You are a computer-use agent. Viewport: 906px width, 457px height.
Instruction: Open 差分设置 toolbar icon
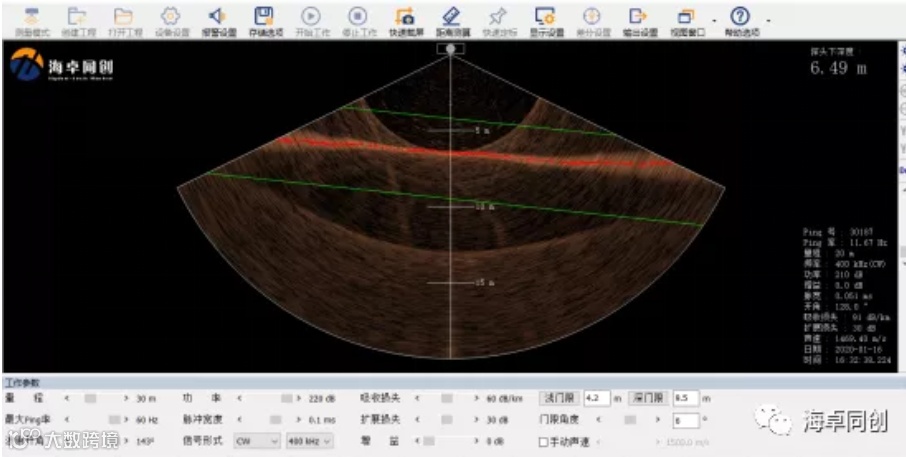coord(592,17)
